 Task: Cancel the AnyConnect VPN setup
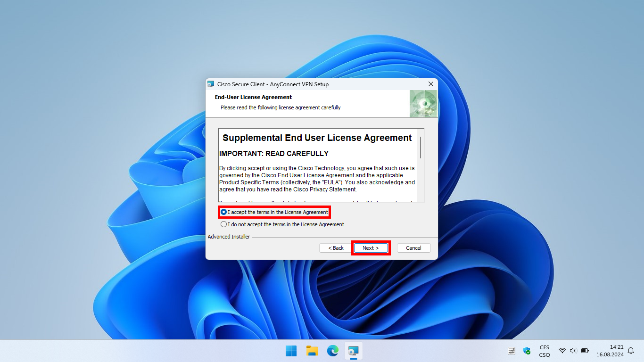(413, 248)
